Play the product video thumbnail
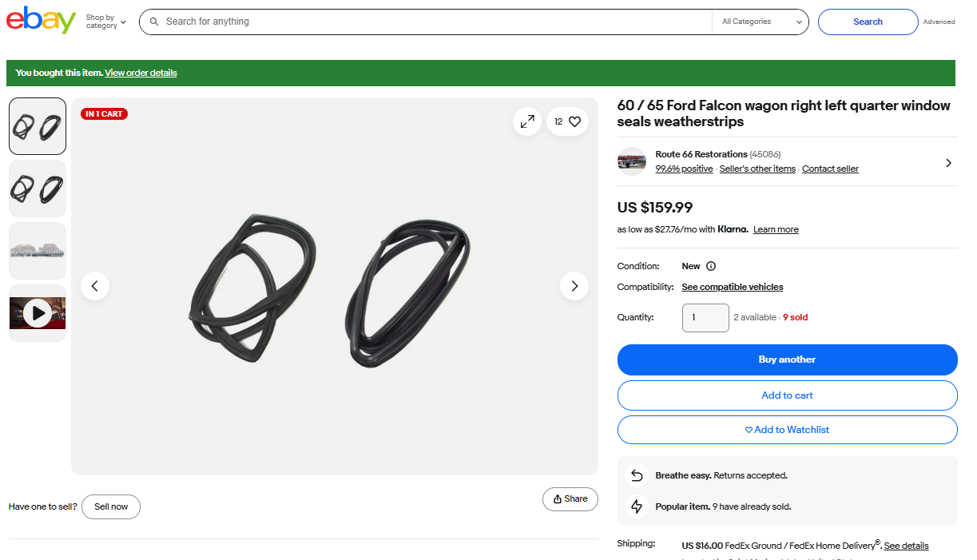 [38, 313]
